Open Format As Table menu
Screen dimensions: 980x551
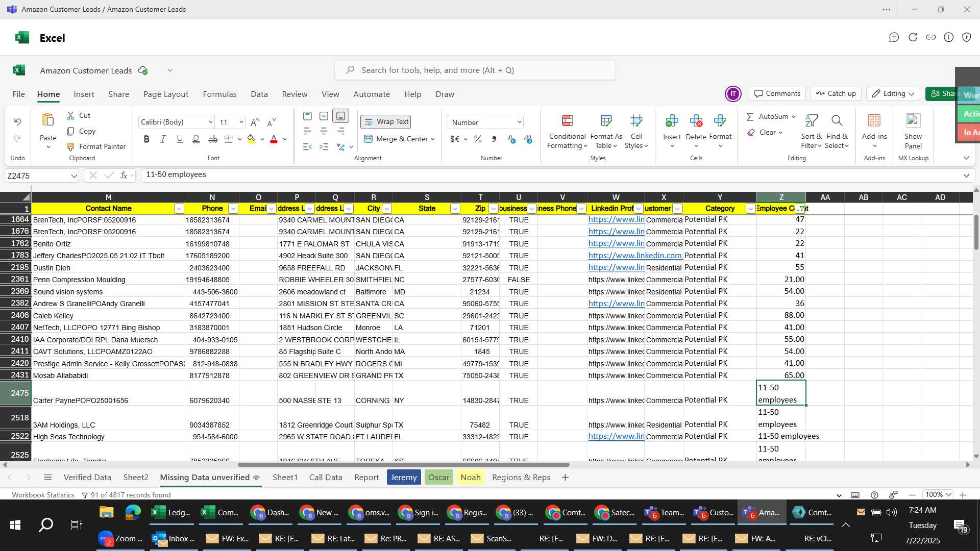coord(606,132)
